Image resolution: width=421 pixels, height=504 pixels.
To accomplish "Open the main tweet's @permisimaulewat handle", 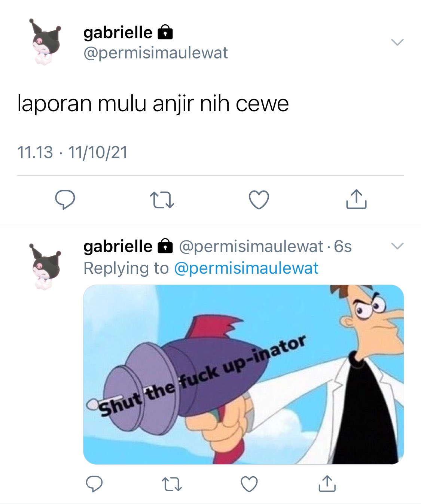I will [156, 53].
